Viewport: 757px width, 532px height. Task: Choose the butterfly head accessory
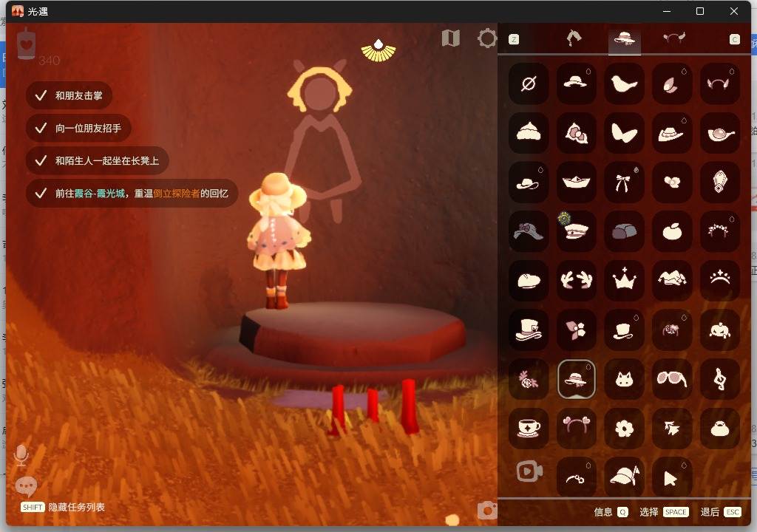pyautogui.click(x=624, y=133)
